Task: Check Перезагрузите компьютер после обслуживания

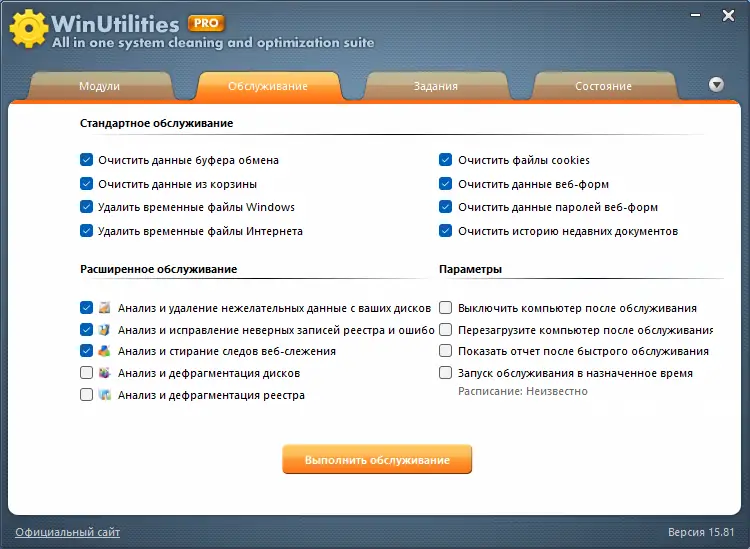Action: click(x=445, y=329)
